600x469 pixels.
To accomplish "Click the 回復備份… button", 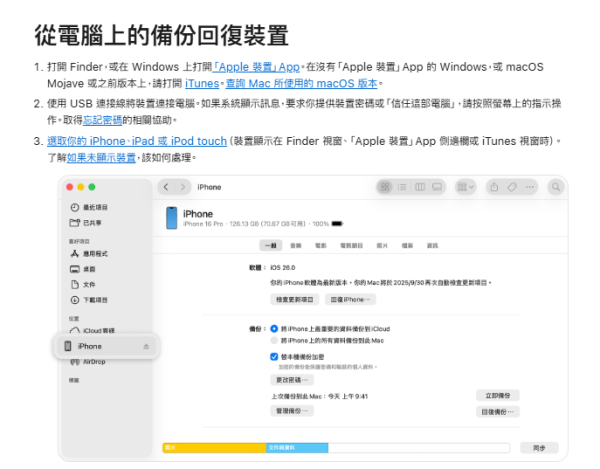I will 498,412.
